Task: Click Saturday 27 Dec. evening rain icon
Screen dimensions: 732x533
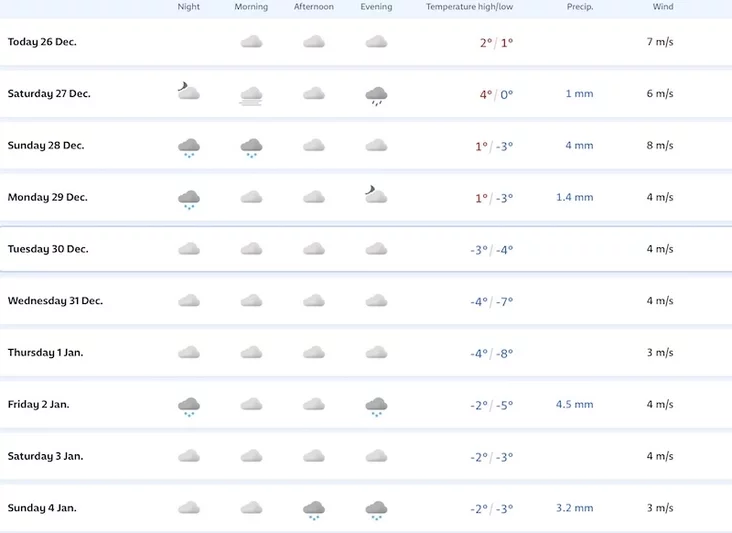Action: tap(376, 96)
